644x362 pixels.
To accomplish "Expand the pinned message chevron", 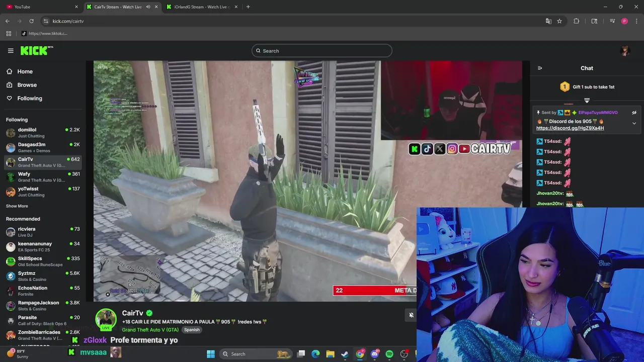I will [x=634, y=123].
